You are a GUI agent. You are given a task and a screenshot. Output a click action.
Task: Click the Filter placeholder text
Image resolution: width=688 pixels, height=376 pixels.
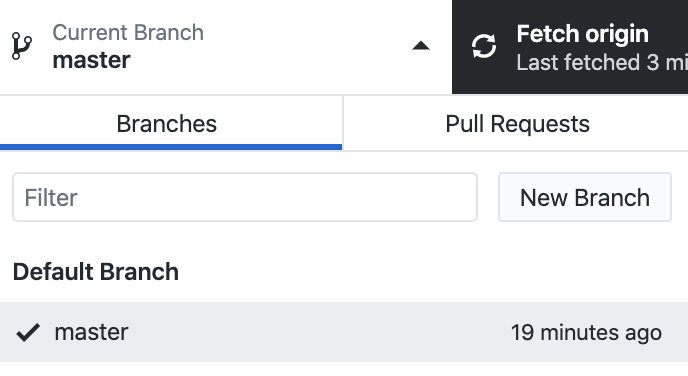click(x=51, y=197)
